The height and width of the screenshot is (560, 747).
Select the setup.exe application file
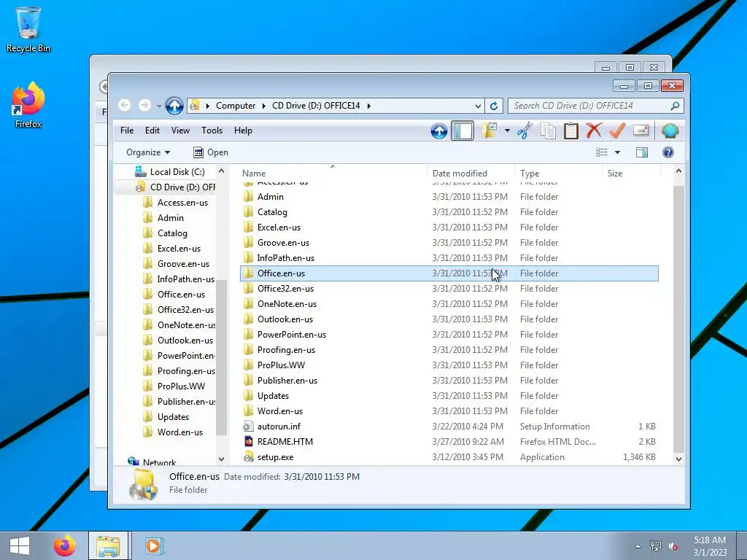click(x=449, y=456)
